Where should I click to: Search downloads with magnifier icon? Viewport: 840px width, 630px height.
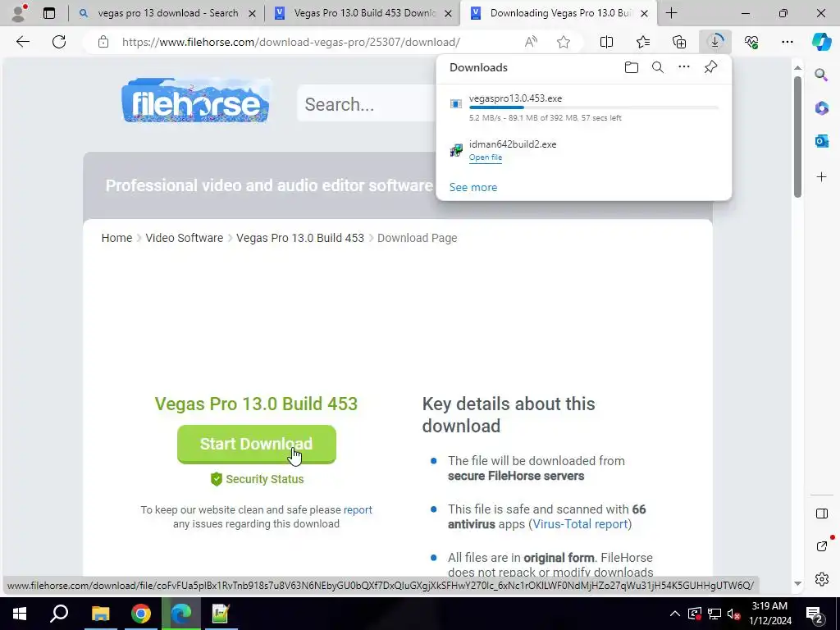tap(657, 67)
